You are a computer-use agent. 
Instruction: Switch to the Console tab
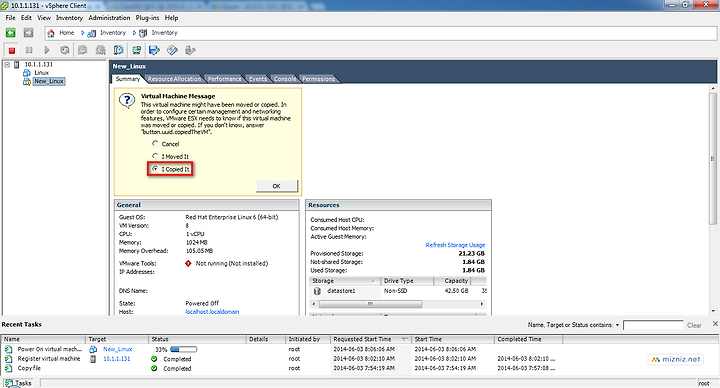[x=285, y=79]
